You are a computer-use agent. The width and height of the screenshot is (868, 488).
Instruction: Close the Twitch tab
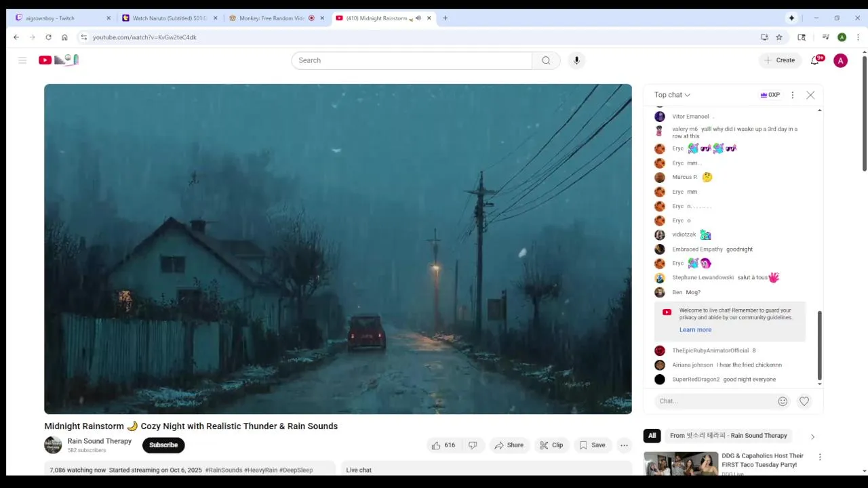(x=108, y=18)
